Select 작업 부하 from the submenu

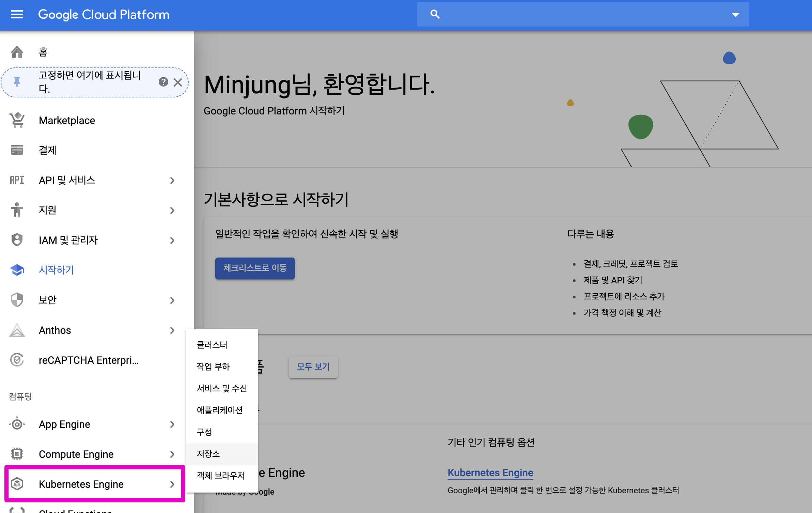222,367
